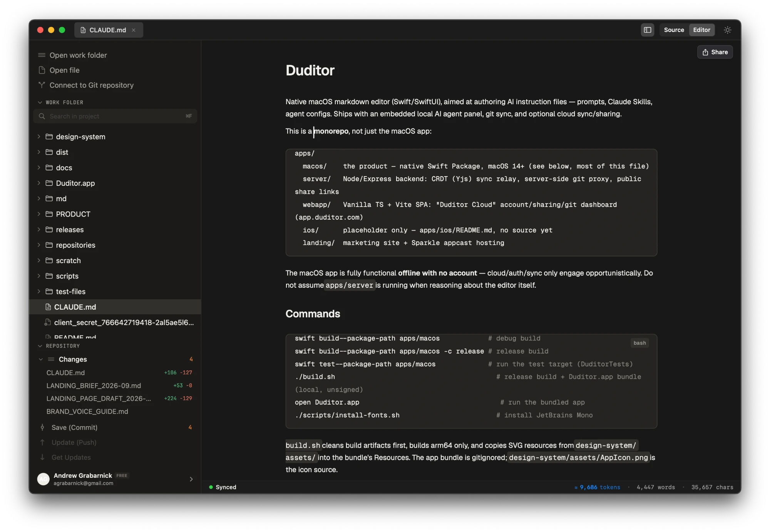The height and width of the screenshot is (532, 770).
Task: Click the 9,686 tokens counter
Action: (x=597, y=487)
